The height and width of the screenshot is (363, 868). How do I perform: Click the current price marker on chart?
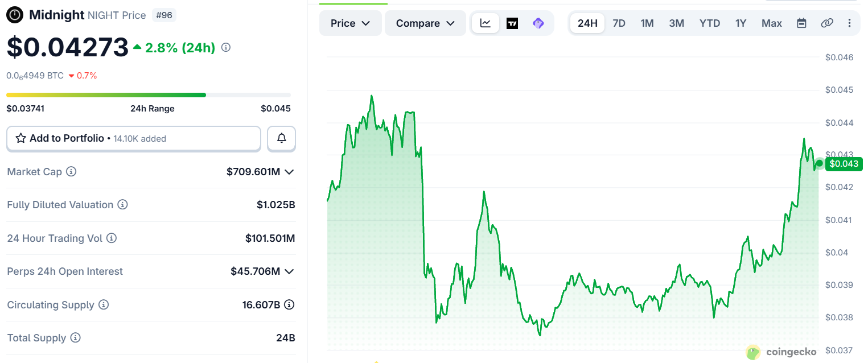(819, 163)
